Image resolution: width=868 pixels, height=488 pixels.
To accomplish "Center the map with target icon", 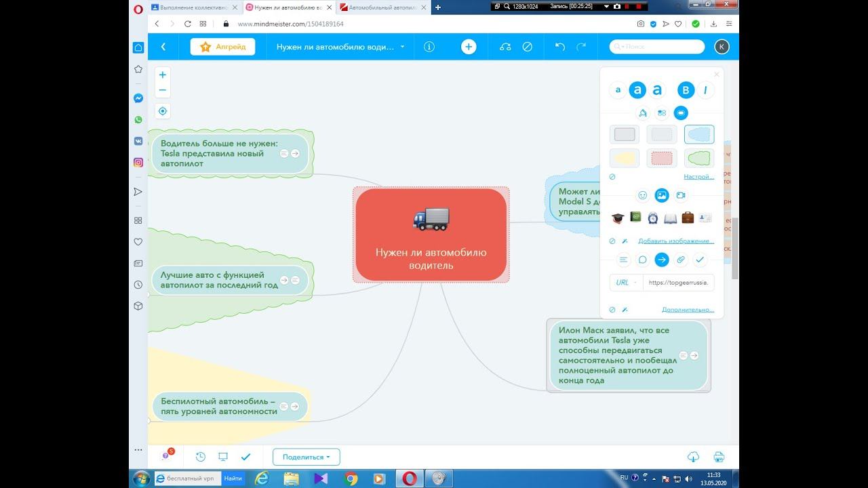I will [x=163, y=111].
